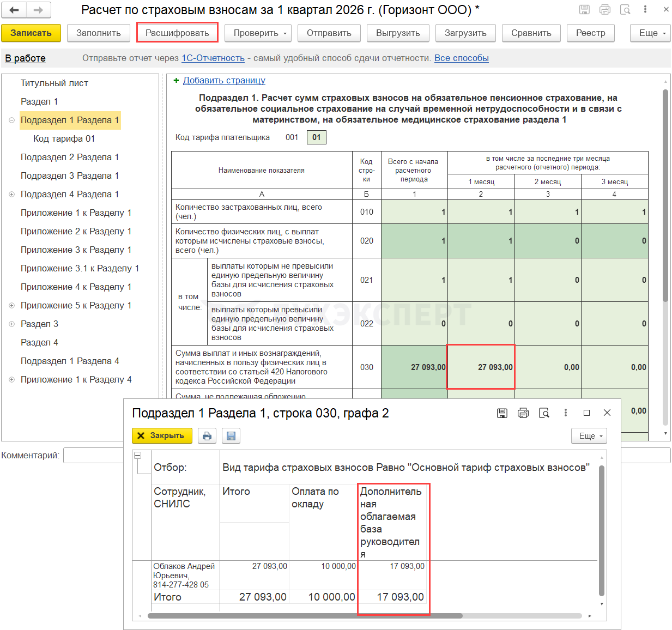Expand the Раздел 3 tree node

tap(11, 324)
